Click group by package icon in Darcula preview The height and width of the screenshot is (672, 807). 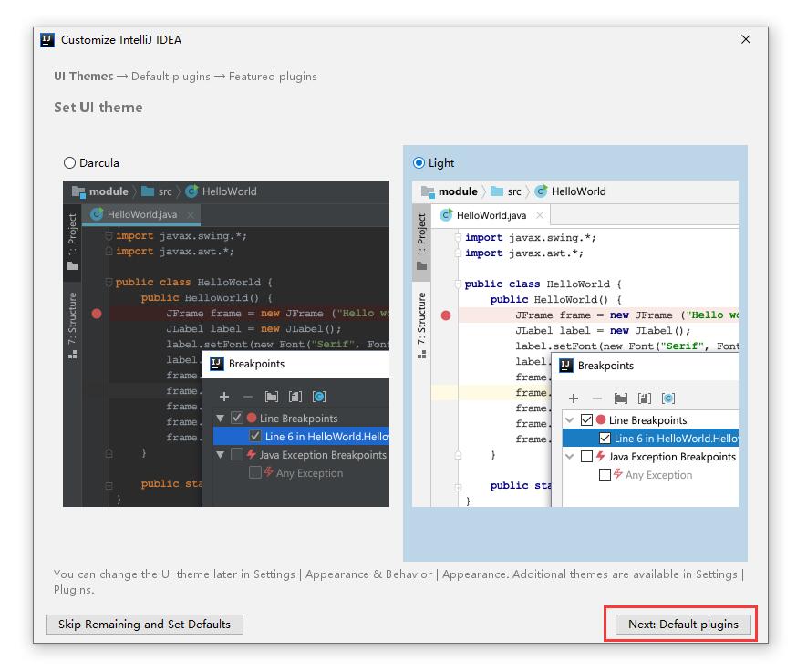point(272,397)
